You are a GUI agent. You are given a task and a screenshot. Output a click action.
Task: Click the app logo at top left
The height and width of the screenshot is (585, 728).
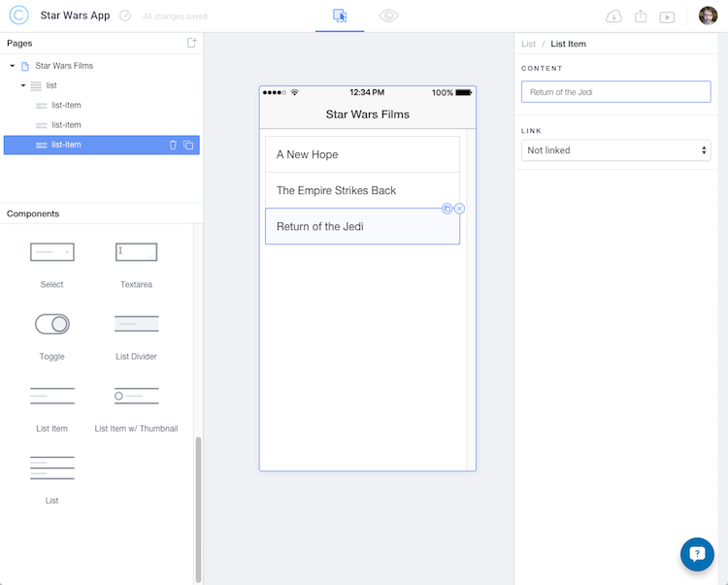[19, 16]
